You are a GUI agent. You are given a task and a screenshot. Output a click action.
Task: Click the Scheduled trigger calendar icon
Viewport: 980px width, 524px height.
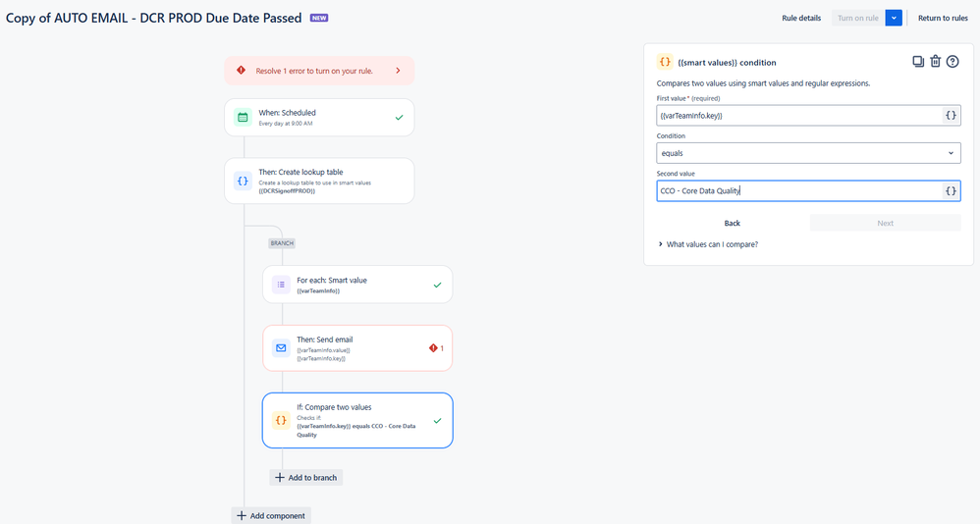[x=243, y=118]
